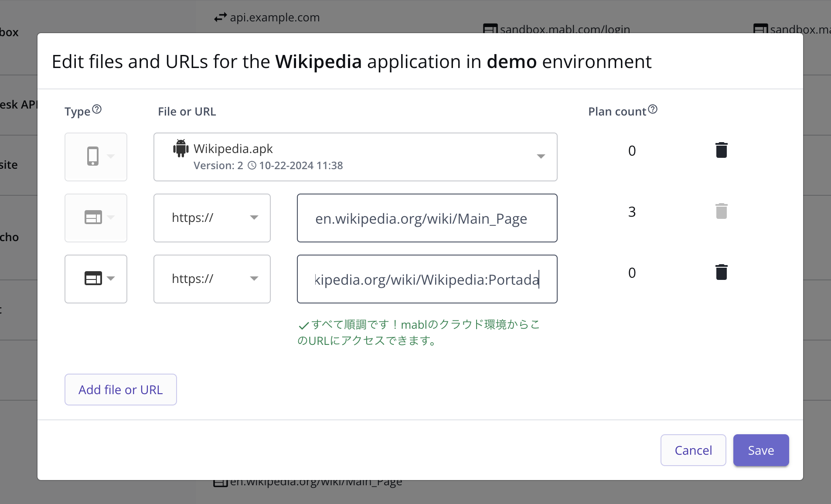
Task: Click the Android icon beside Wikipedia.apk
Action: (x=181, y=148)
